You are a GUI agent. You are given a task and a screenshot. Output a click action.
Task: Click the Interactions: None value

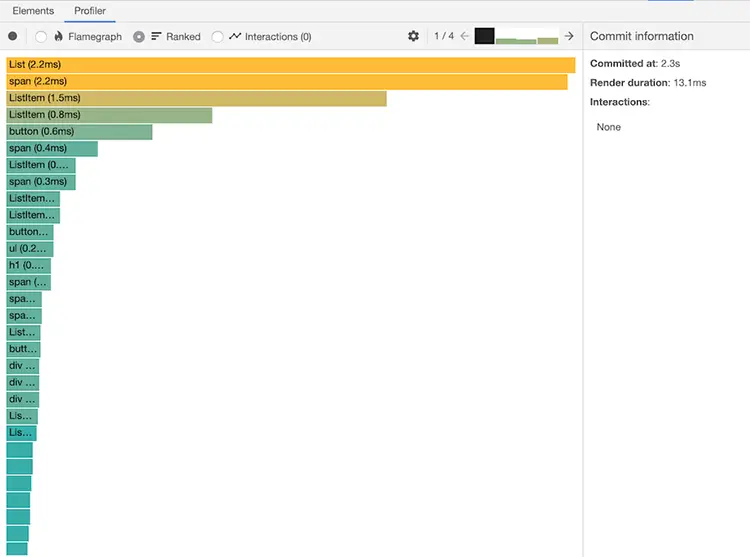coord(608,127)
